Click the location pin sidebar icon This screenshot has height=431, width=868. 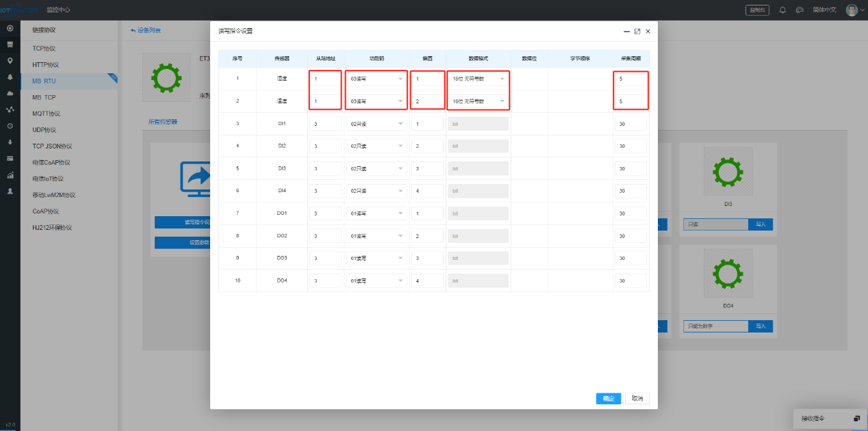(x=10, y=61)
